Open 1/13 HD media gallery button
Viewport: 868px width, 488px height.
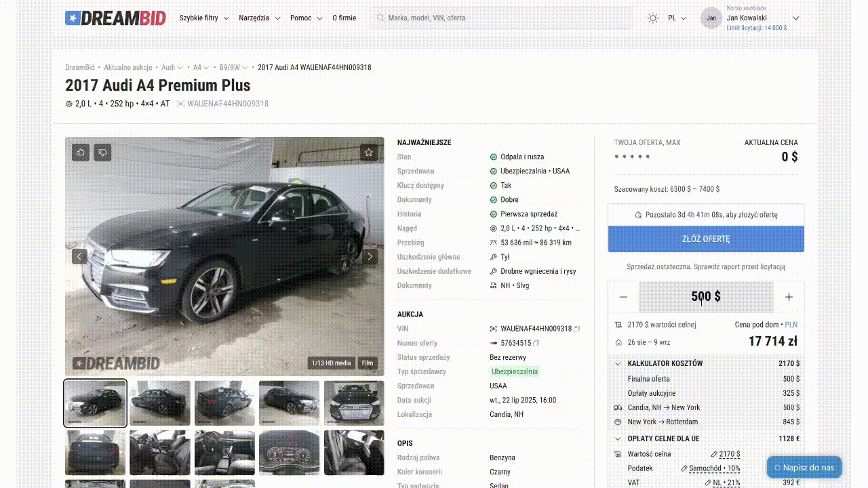point(332,363)
